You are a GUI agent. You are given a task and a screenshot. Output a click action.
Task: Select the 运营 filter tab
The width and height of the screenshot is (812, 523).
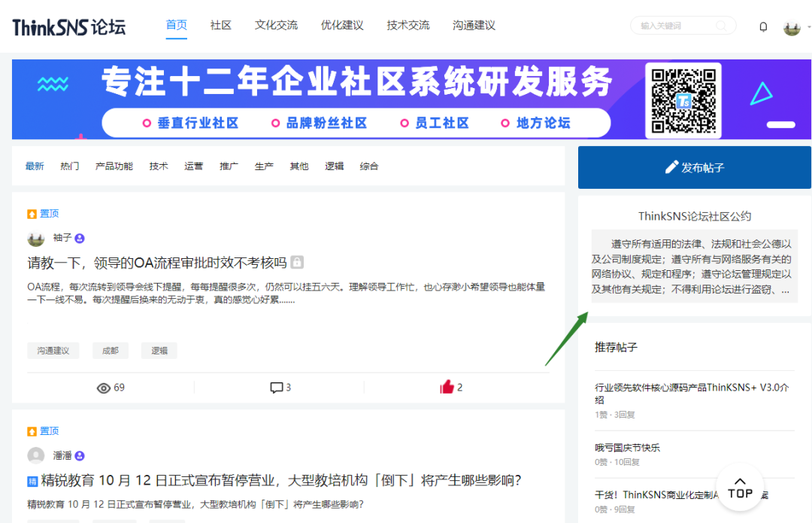click(x=194, y=166)
